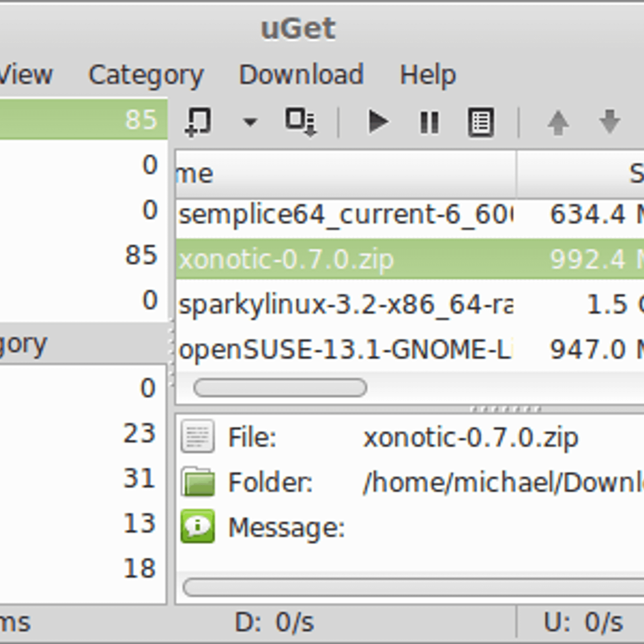Viewport: 644px width, 644px height.
Task: Open the Download menu
Action: click(x=301, y=74)
